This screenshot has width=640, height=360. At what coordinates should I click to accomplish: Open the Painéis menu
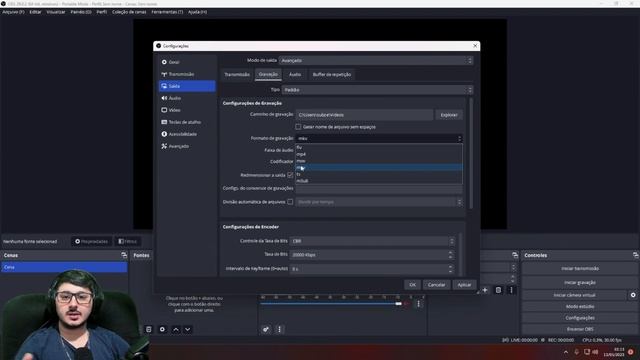[81, 12]
